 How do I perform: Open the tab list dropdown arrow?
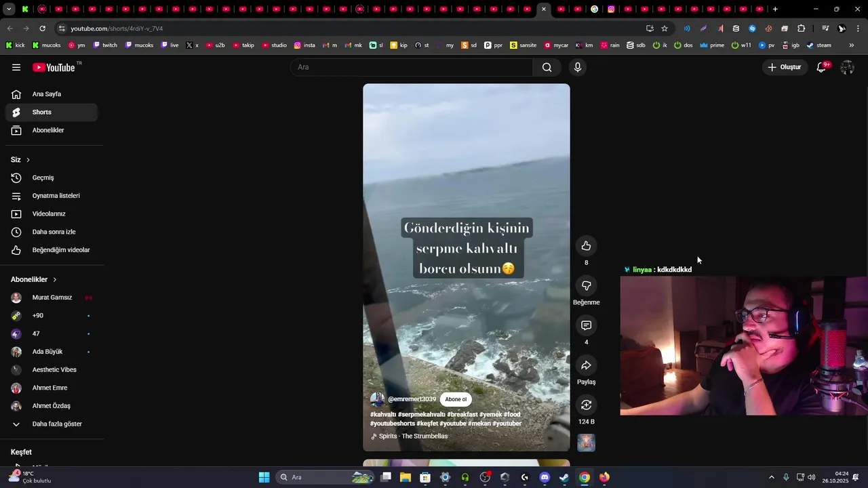coord(9,9)
